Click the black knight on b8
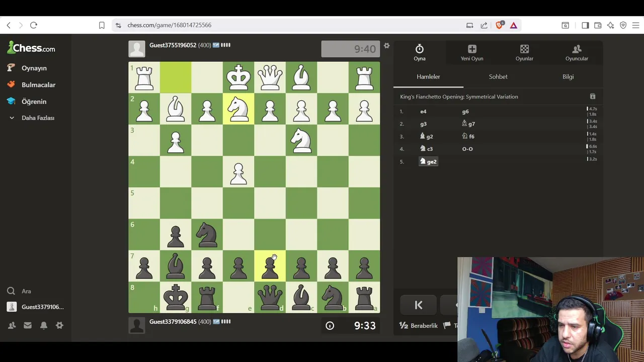 point(333,298)
